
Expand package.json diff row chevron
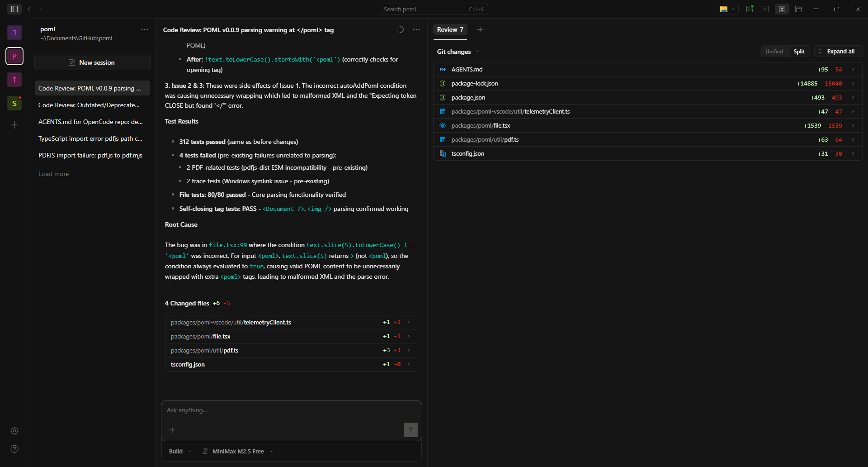click(853, 97)
